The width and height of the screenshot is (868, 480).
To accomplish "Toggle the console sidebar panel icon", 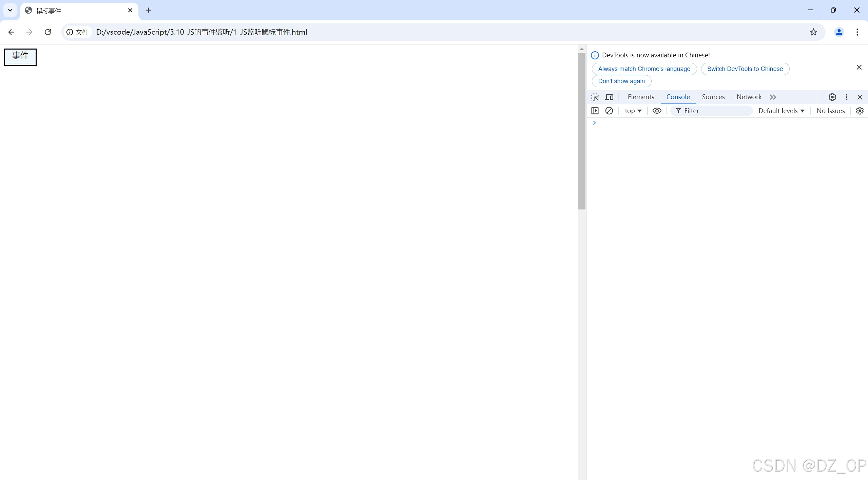I will (595, 111).
